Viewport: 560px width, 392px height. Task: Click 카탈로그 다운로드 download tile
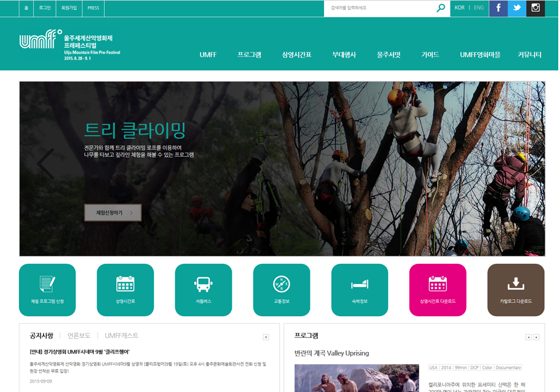[x=516, y=290]
